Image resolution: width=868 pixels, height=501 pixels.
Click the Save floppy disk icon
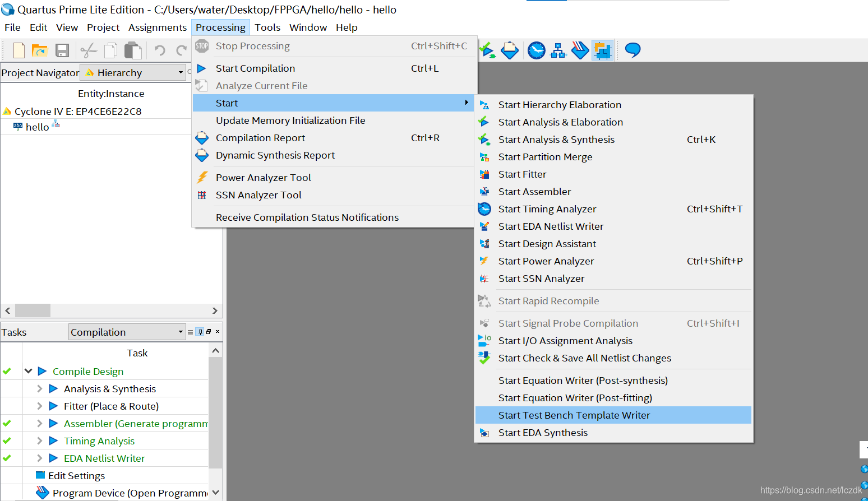click(62, 50)
